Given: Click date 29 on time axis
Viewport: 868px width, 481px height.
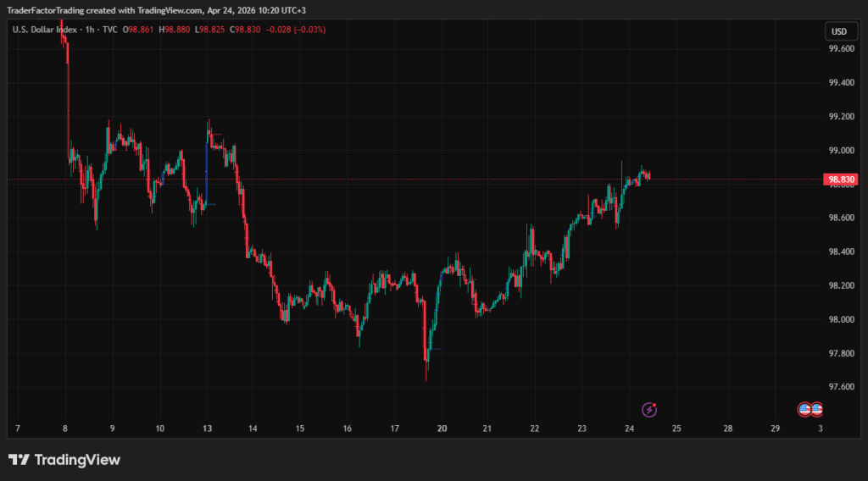Looking at the screenshot, I should tap(775, 428).
